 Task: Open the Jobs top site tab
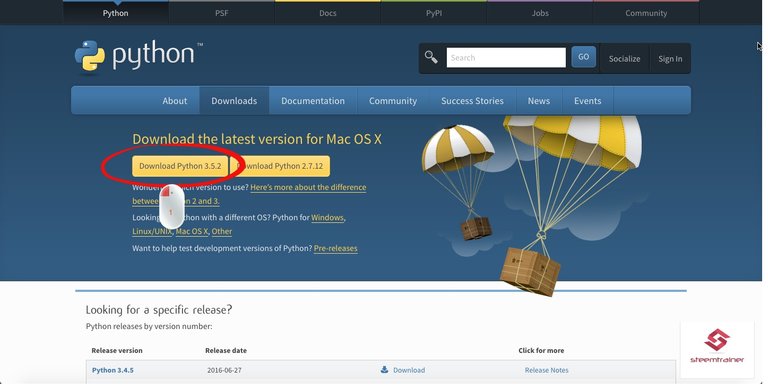tap(540, 13)
